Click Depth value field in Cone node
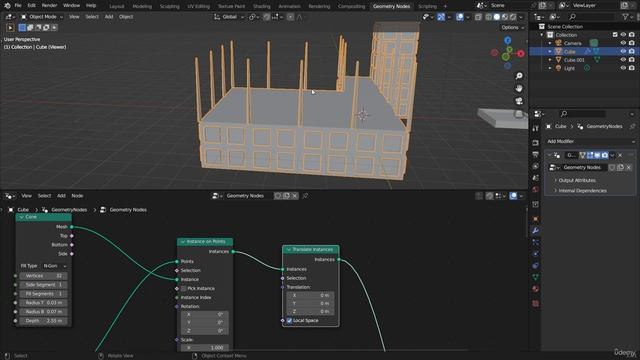640x360 pixels. coord(44,321)
